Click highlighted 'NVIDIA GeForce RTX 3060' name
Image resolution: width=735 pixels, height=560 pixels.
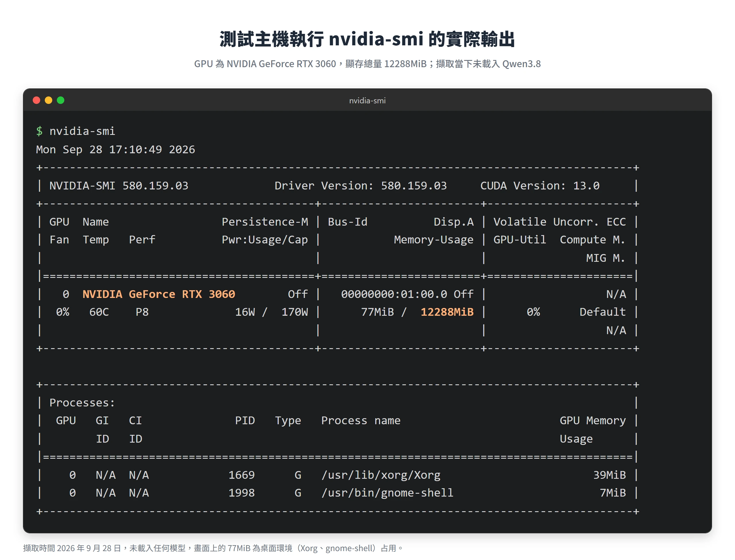tap(159, 294)
